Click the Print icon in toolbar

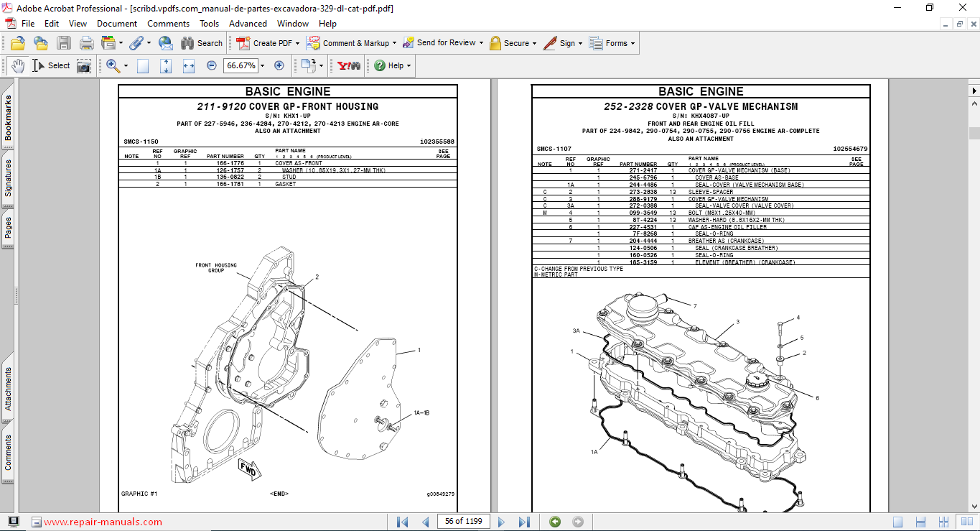(86, 43)
